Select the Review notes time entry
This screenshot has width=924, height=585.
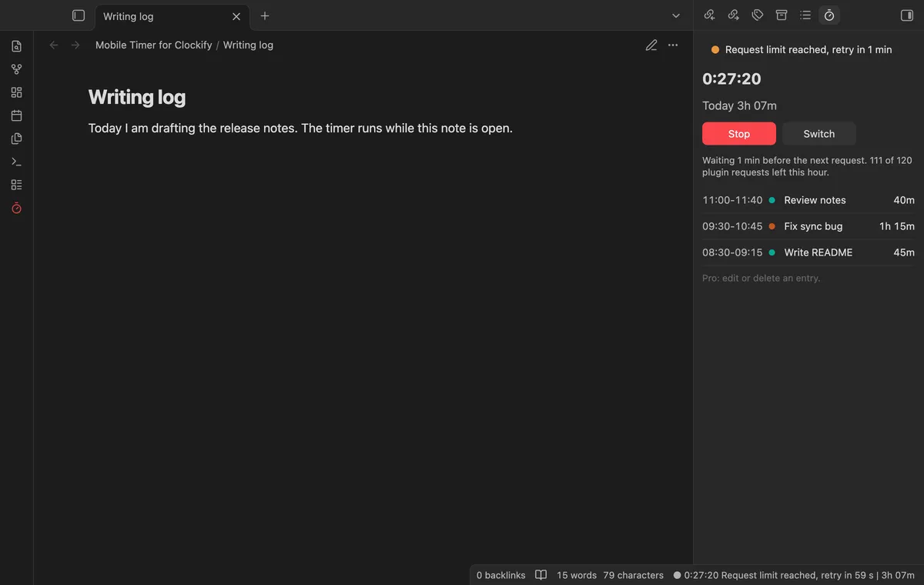[x=808, y=200]
